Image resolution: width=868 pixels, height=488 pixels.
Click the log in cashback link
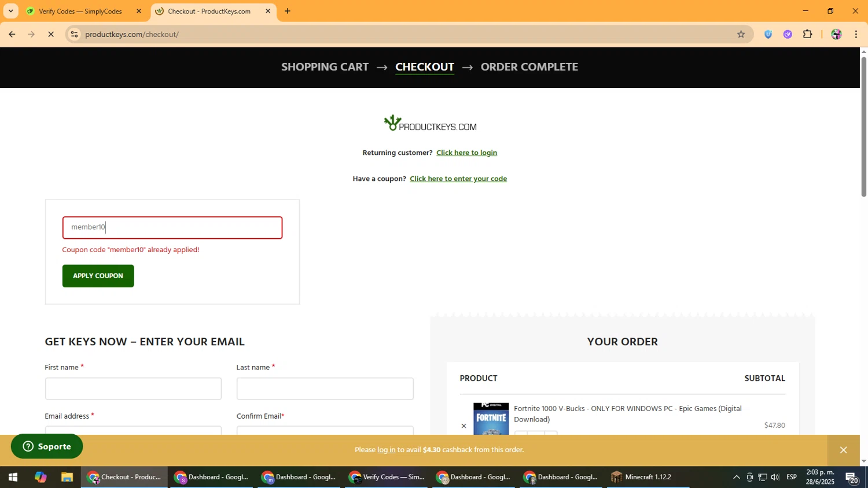coord(387,450)
